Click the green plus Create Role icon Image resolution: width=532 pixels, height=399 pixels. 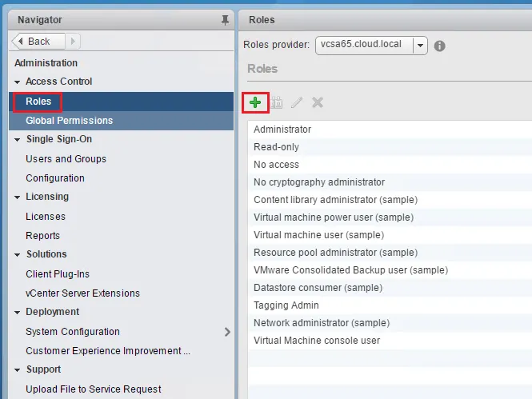coord(255,102)
